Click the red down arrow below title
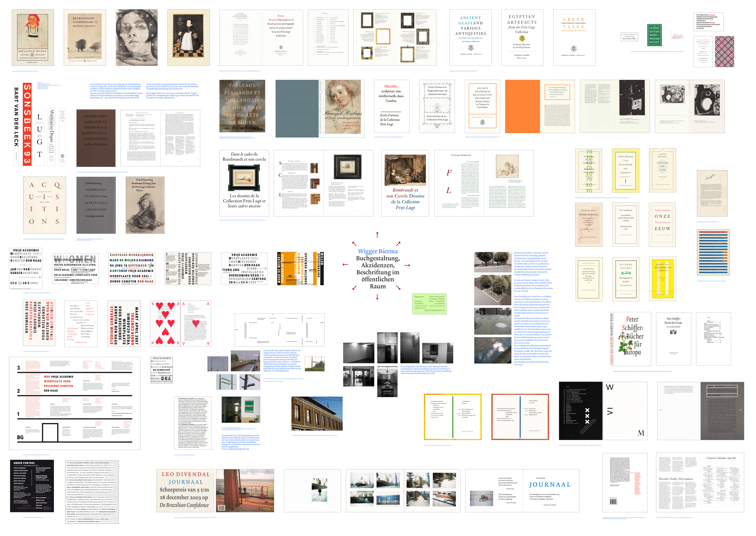 coord(377,297)
